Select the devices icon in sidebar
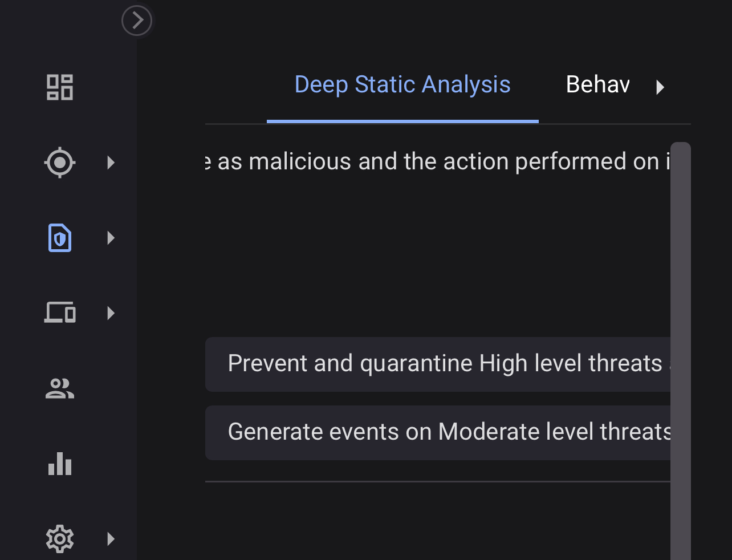This screenshot has height=560, width=732. click(60, 313)
